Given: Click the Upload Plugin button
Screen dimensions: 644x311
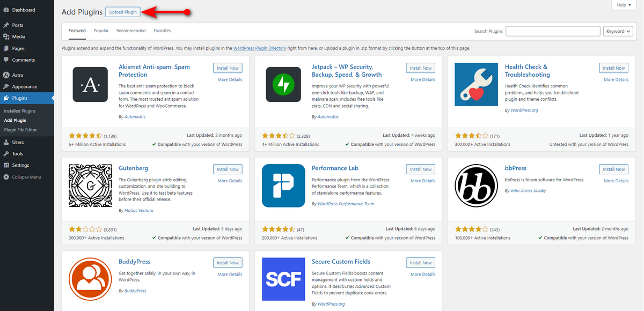Looking at the screenshot, I should click(x=123, y=12).
